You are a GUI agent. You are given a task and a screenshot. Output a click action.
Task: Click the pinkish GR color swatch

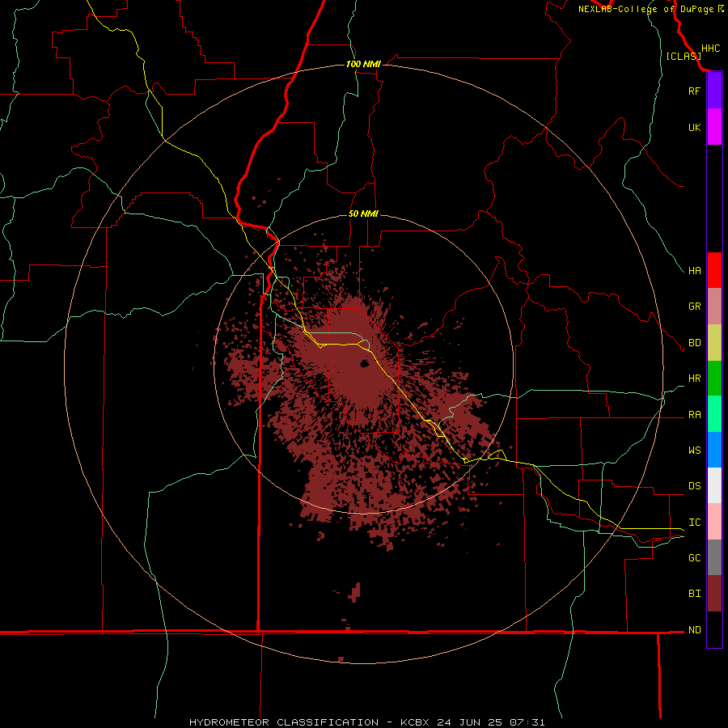click(x=714, y=307)
